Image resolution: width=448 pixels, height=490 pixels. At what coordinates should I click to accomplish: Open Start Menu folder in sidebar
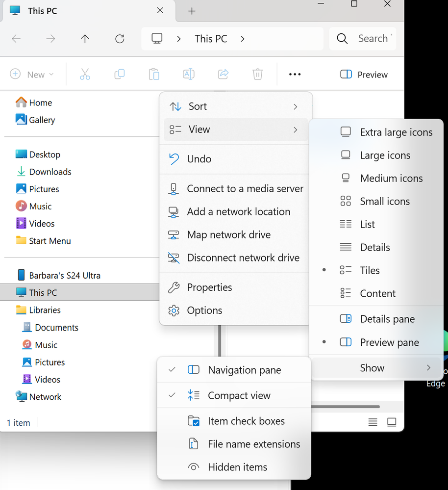coord(43,241)
